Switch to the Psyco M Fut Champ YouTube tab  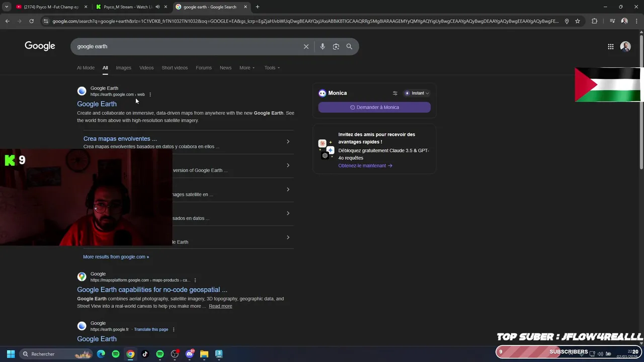pyautogui.click(x=51, y=7)
